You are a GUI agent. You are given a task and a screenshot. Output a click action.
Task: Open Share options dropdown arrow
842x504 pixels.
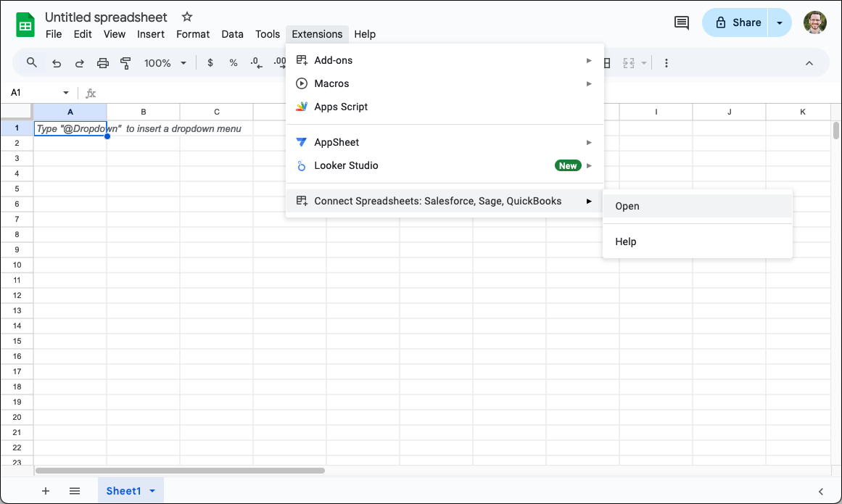[780, 22]
